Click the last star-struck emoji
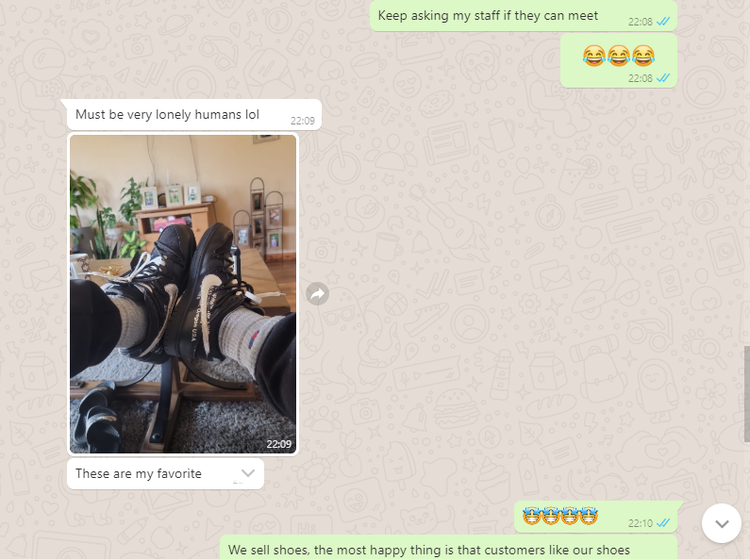 (589, 516)
